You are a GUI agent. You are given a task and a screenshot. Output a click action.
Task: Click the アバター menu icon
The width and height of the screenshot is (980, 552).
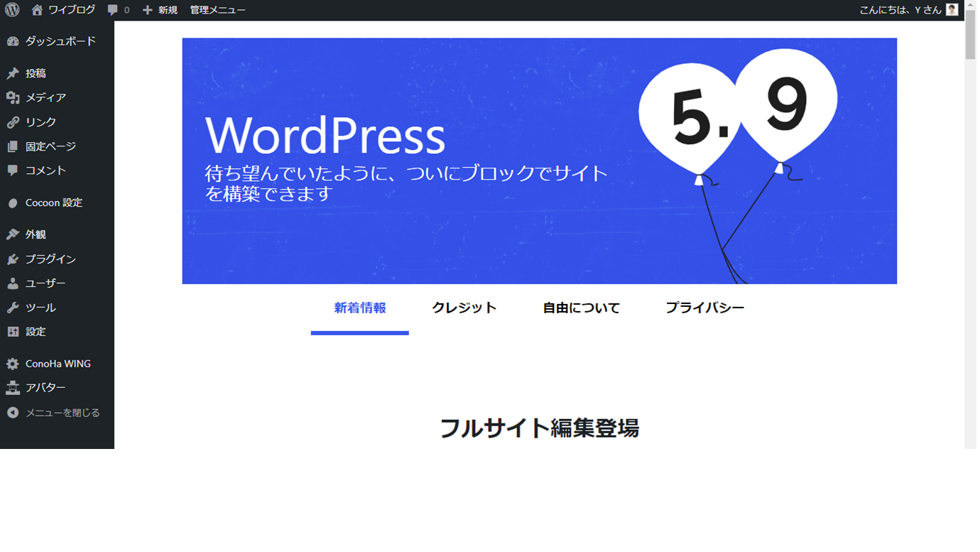point(13,388)
